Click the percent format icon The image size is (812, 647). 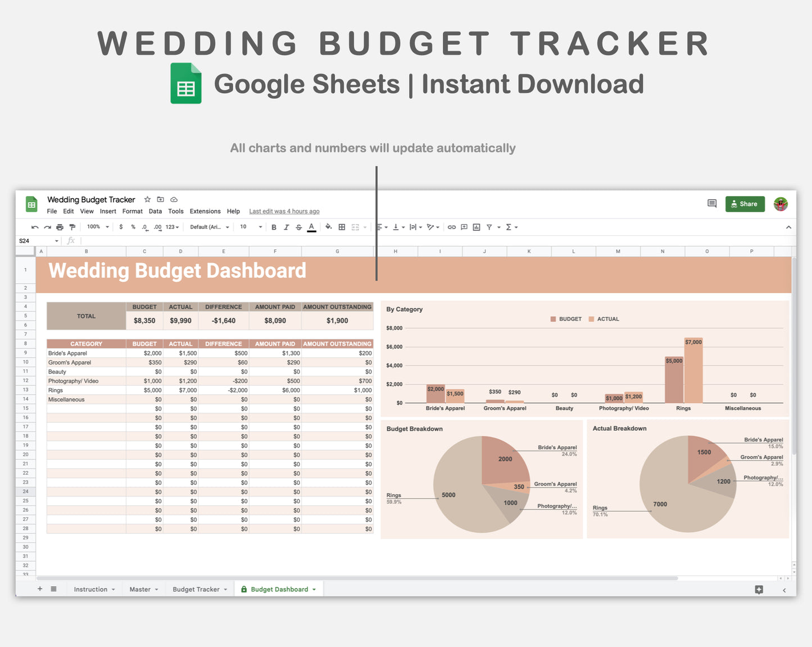pos(133,227)
